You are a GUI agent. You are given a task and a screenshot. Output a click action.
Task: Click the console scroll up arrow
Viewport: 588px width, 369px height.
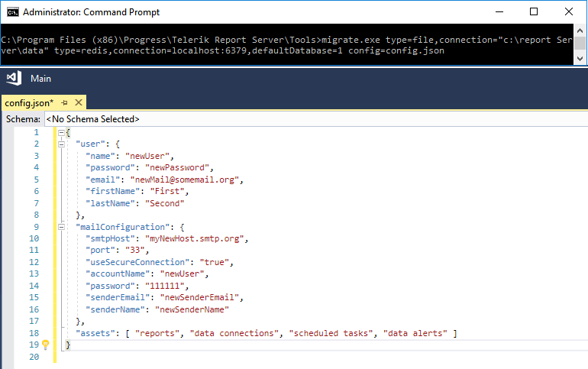pos(580,31)
